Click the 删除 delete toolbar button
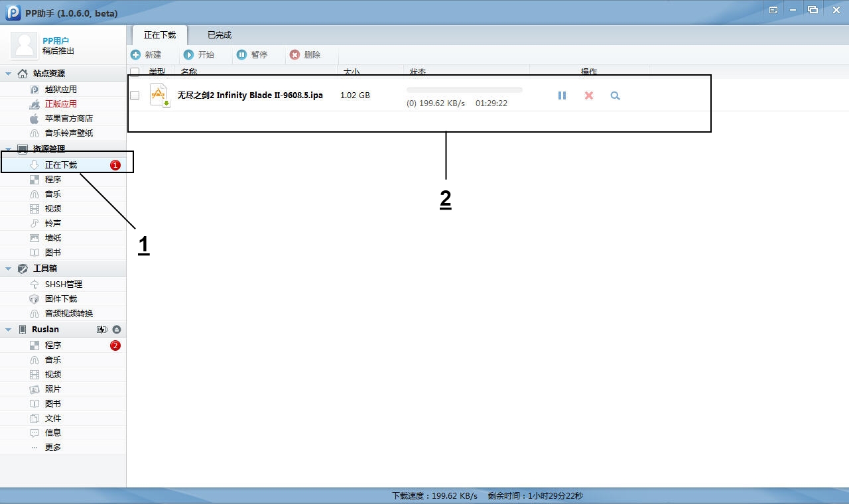The image size is (849, 504). click(305, 55)
